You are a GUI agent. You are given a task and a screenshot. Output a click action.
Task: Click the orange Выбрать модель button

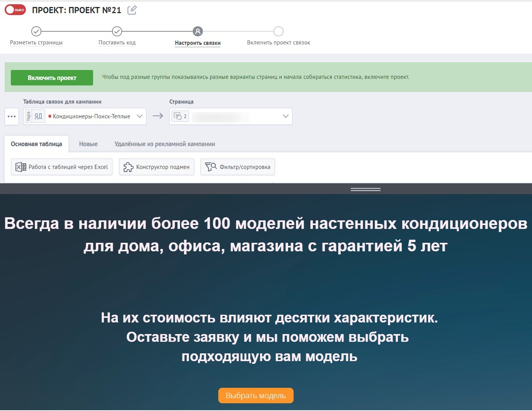[256, 396]
